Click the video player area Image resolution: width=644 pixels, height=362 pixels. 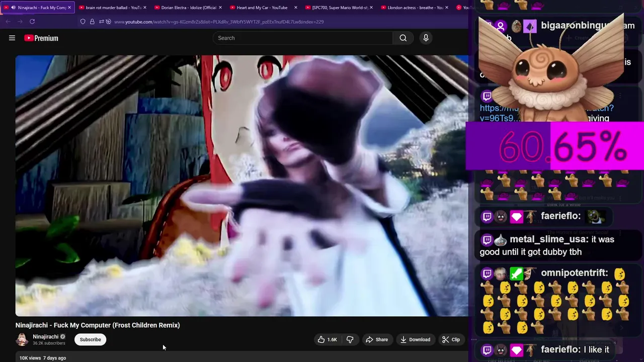point(242,186)
